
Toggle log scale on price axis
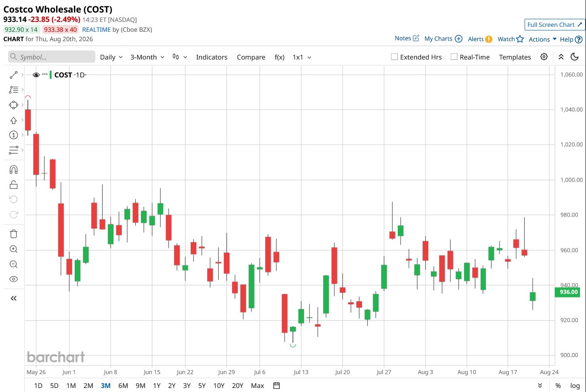point(575,386)
